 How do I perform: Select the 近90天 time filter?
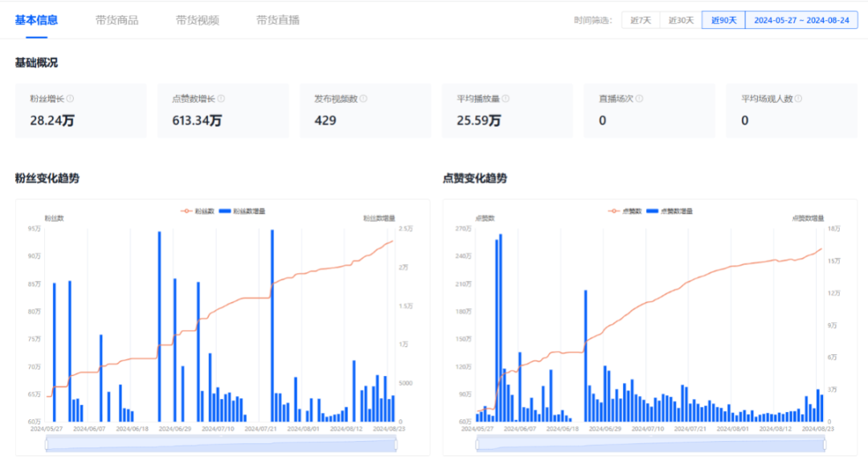pyautogui.click(x=723, y=20)
